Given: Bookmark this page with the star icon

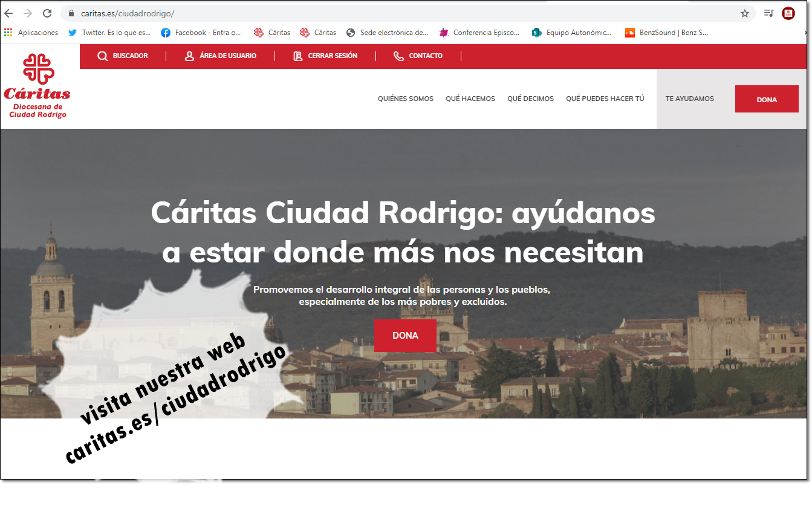Looking at the screenshot, I should (x=745, y=13).
